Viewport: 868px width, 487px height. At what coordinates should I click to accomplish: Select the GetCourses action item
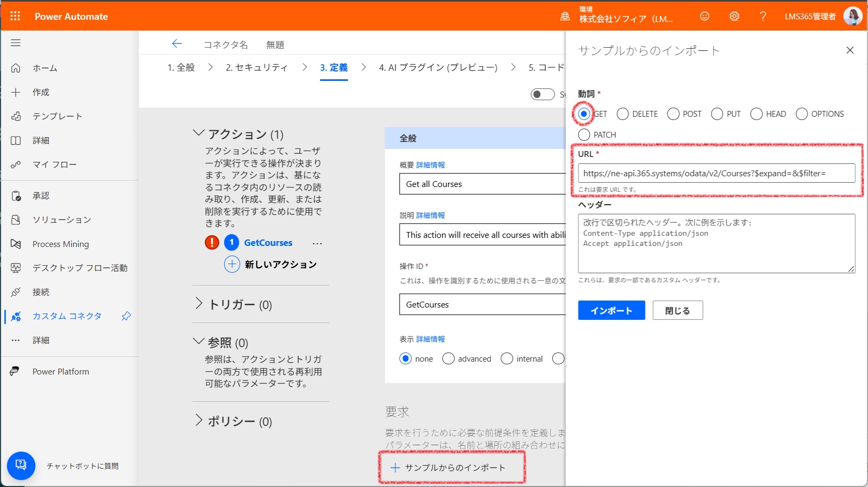[x=268, y=243]
